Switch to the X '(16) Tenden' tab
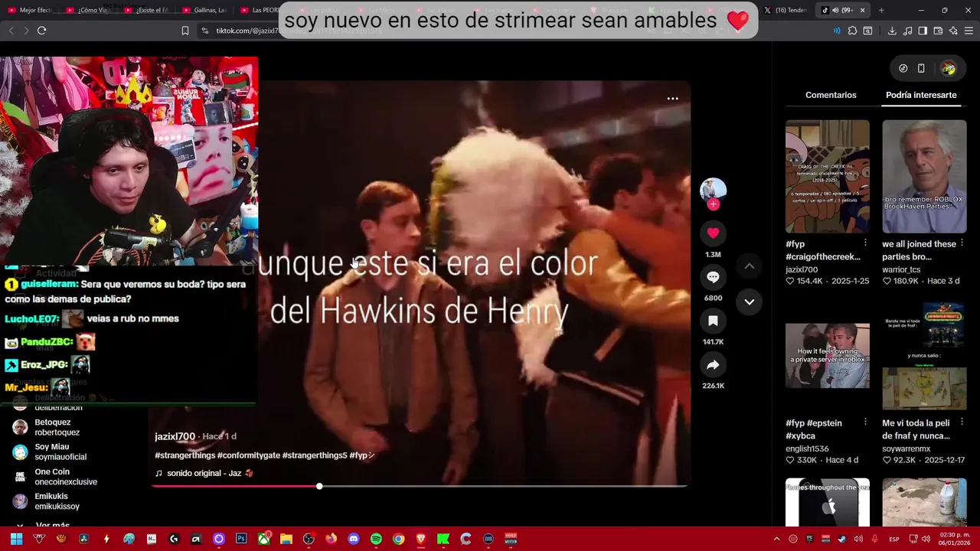 [x=785, y=10]
